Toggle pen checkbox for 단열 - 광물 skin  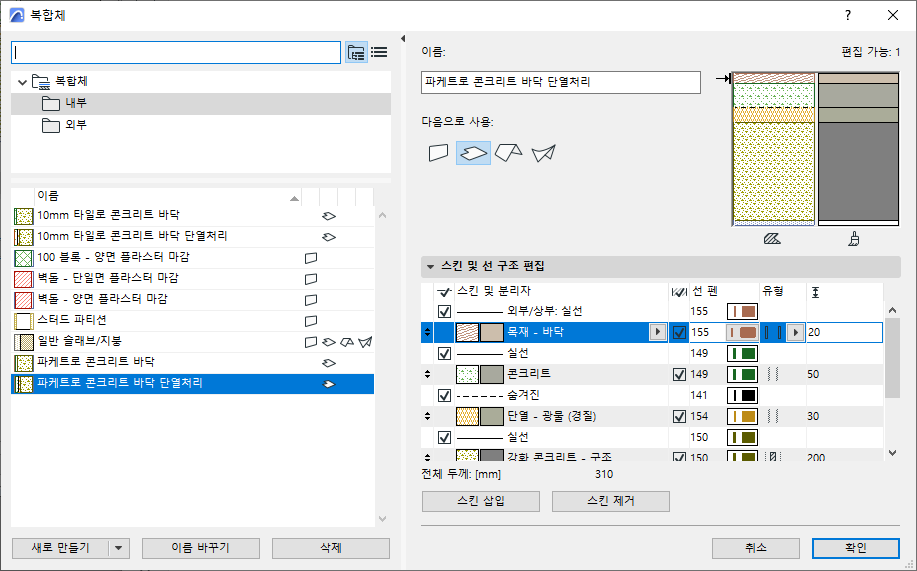point(679,417)
